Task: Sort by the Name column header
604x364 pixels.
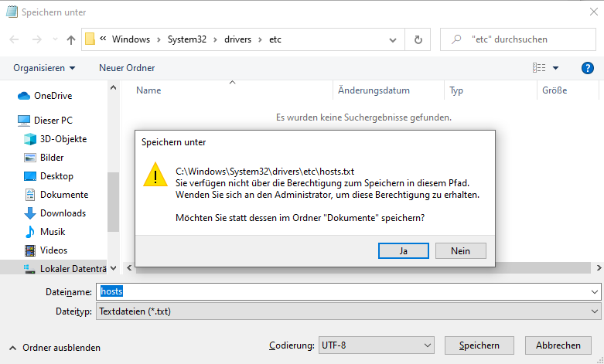Action: tap(227, 90)
